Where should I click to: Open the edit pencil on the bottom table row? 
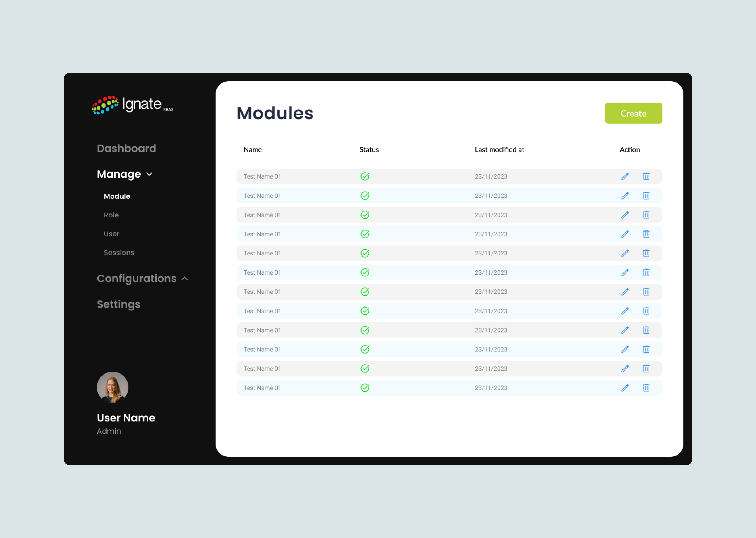click(625, 388)
